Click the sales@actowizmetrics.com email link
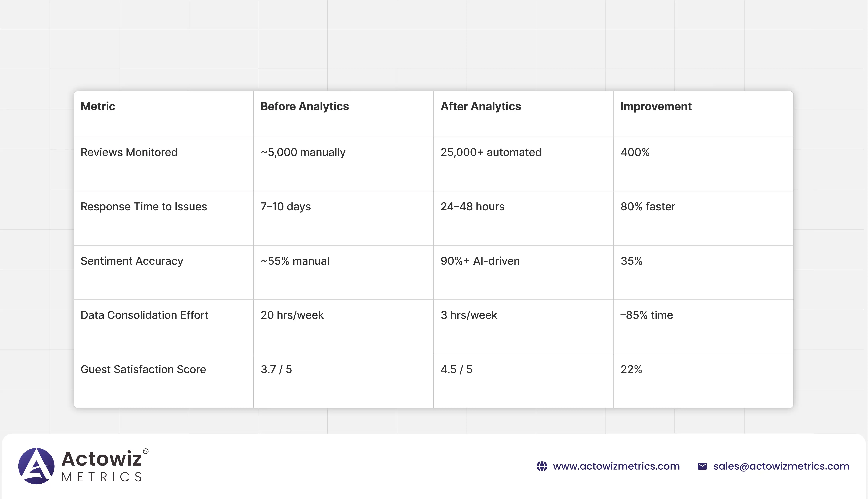The width and height of the screenshot is (868, 499). (781, 466)
